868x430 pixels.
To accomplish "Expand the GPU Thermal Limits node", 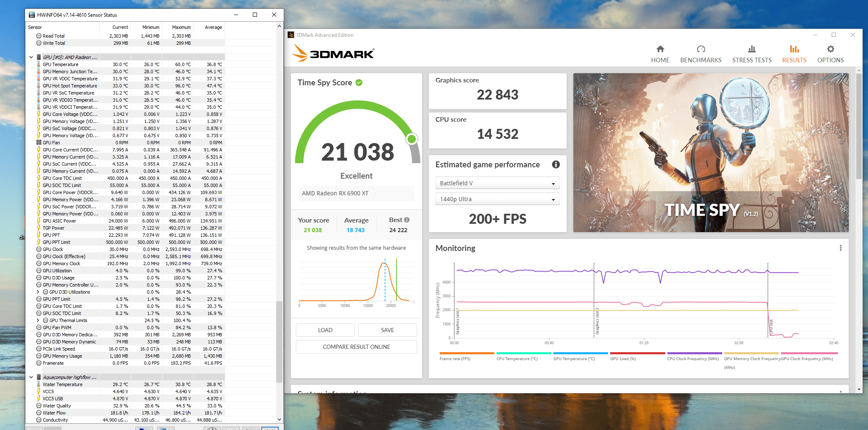I will (38, 320).
